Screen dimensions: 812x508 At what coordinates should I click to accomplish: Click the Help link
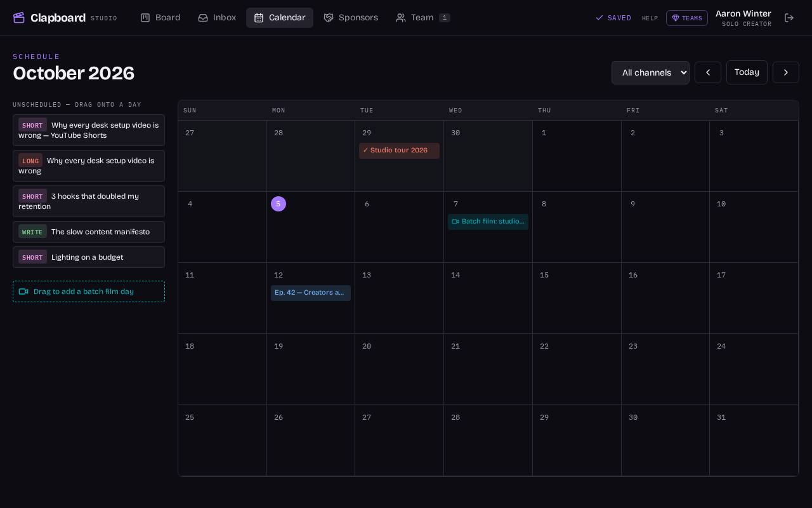click(650, 18)
